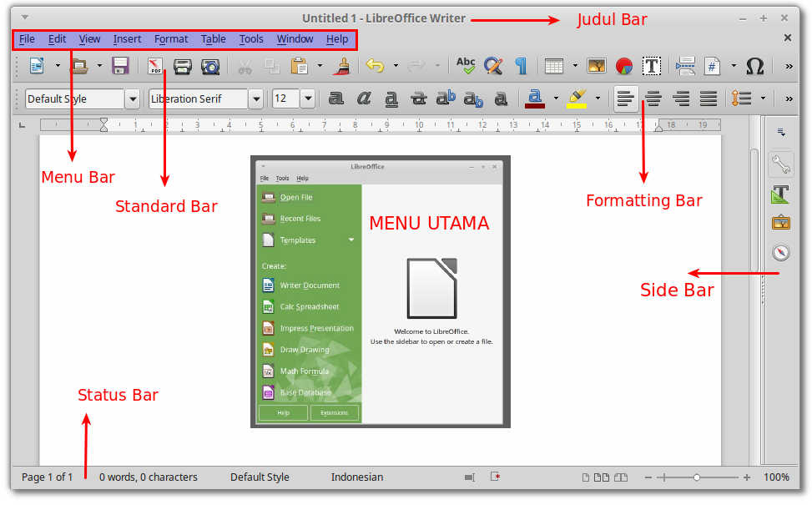Viewport: 812px width, 505px height.
Task: Open Find & Replace
Action: 493,66
